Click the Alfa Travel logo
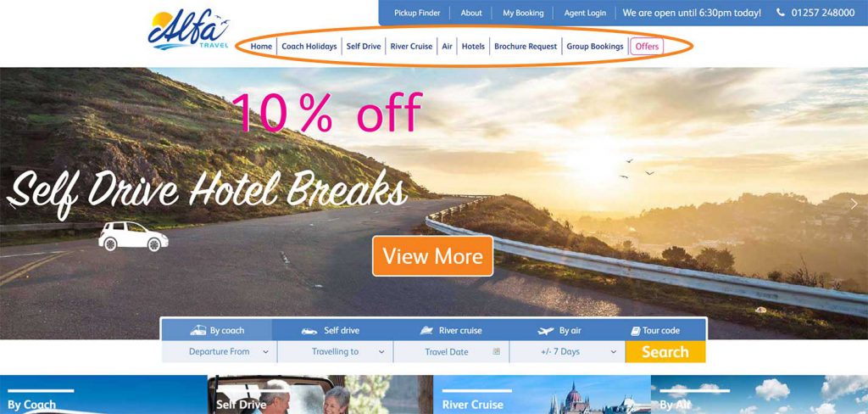The width and height of the screenshot is (868, 414). [x=188, y=30]
